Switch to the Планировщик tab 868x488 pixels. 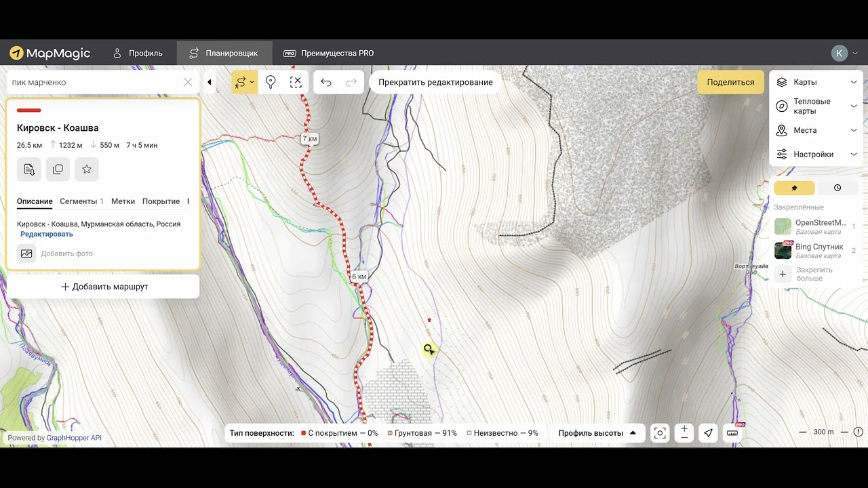(224, 53)
